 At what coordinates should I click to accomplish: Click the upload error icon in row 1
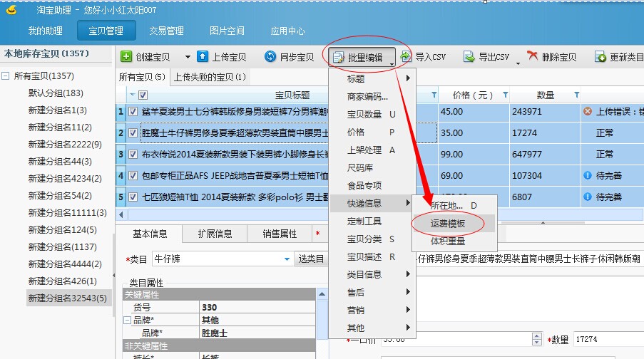pyautogui.click(x=588, y=112)
